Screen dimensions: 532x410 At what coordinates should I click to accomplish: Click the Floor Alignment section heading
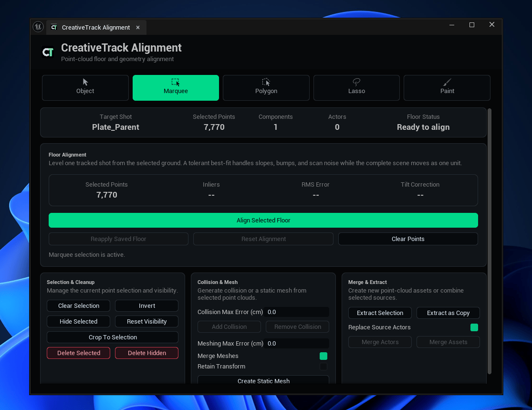click(x=67, y=155)
